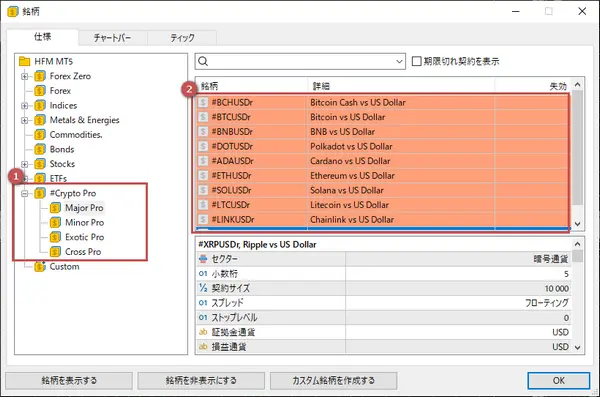Click the カスタム銘柄を作成する button
Image resolution: width=600 pixels, height=397 pixels.
pyautogui.click(x=333, y=381)
